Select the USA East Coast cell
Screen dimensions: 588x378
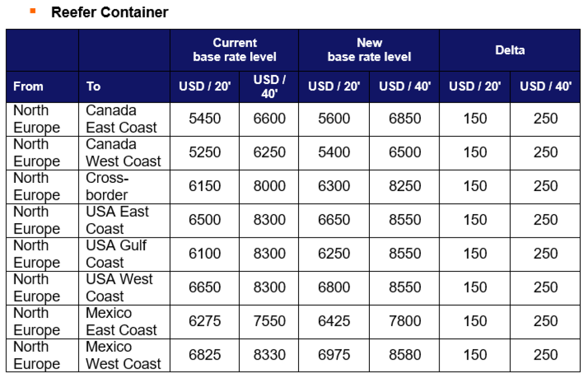click(x=124, y=220)
